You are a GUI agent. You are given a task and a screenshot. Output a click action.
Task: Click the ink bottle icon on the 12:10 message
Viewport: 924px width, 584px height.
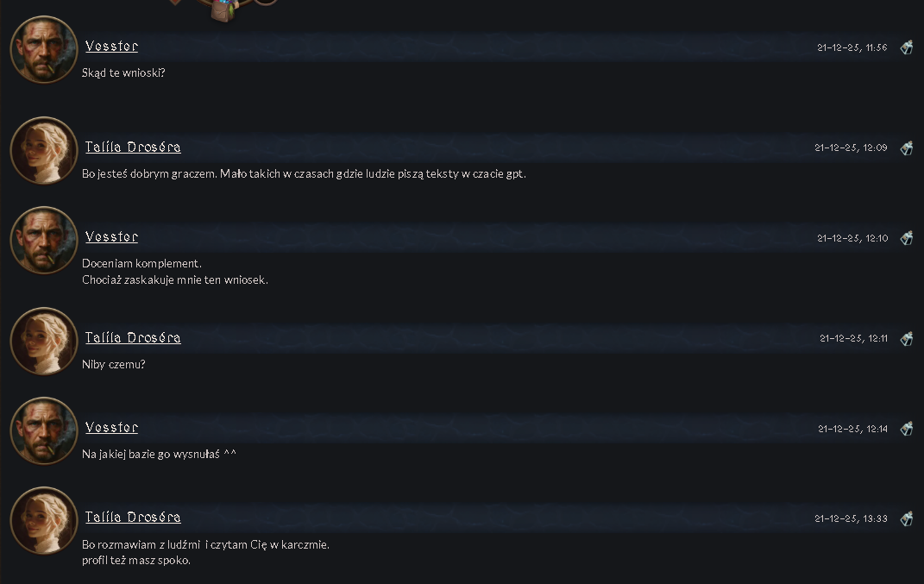click(x=907, y=237)
